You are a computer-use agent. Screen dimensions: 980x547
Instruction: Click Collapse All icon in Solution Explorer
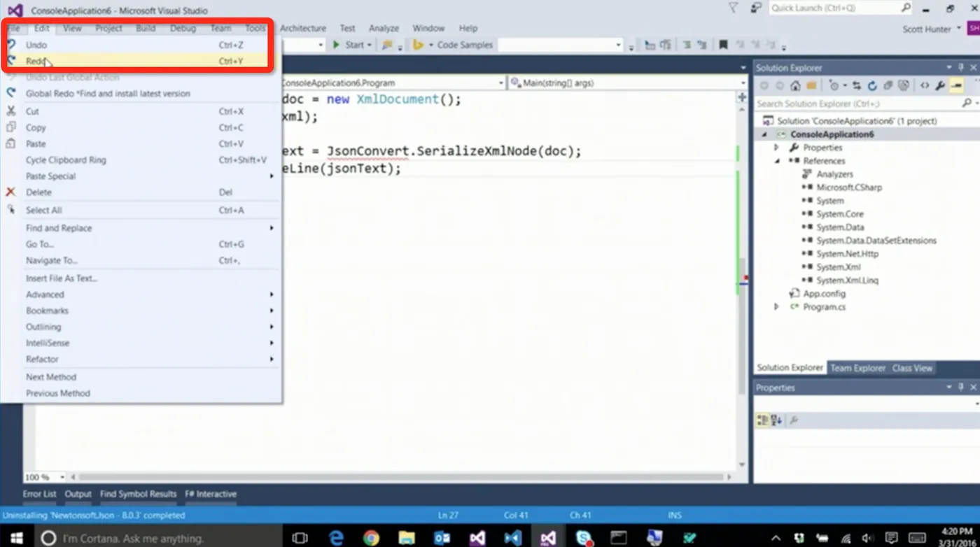coord(888,86)
